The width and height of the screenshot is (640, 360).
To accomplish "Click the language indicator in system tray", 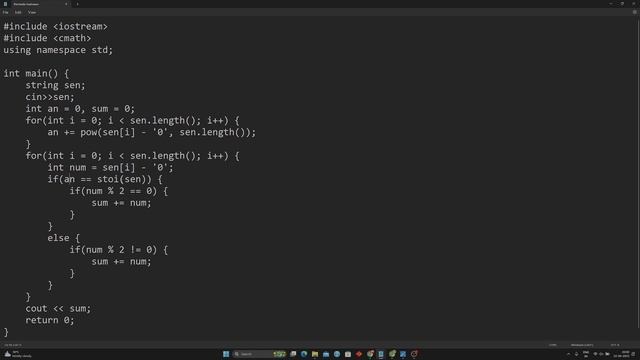I will tap(586, 354).
